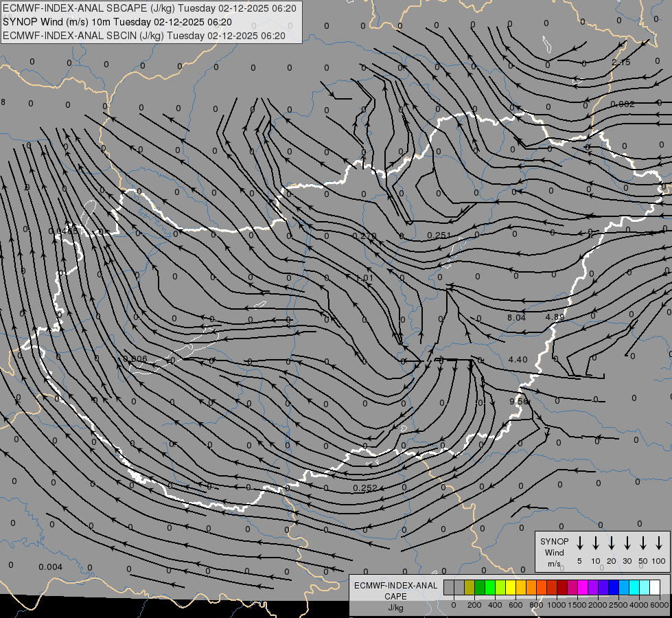The width and height of the screenshot is (672, 618).
Task: Click the 100 m/s wind arrow in legend
Action: (659, 543)
